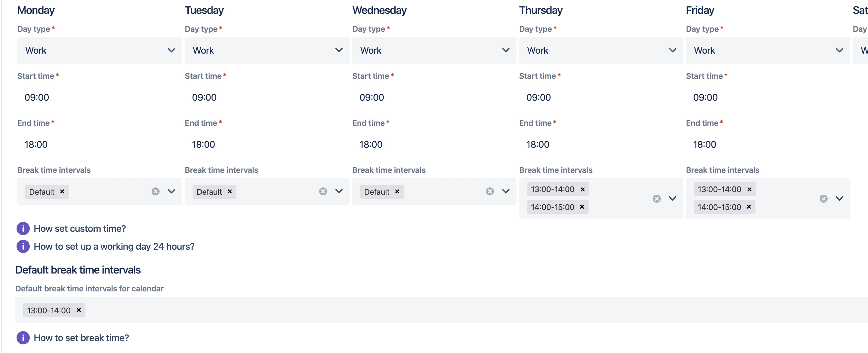Click info icon beside 'How set custom time?'
This screenshot has height=353, width=868.
pos(23,228)
